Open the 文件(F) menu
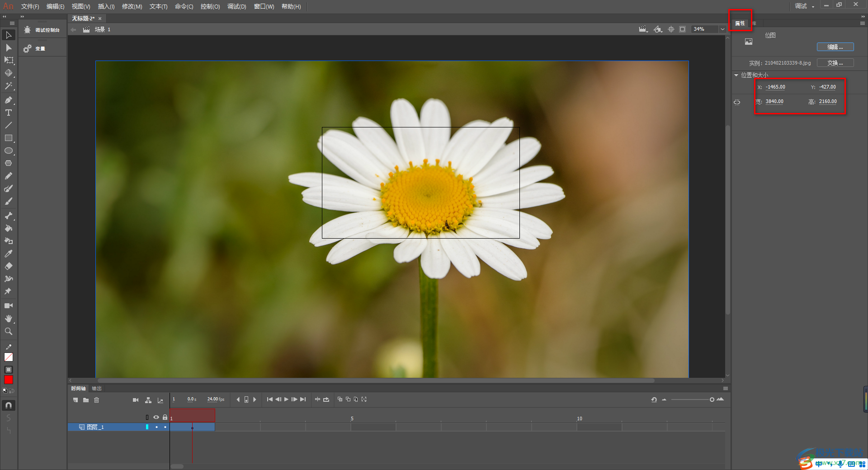 coord(30,6)
